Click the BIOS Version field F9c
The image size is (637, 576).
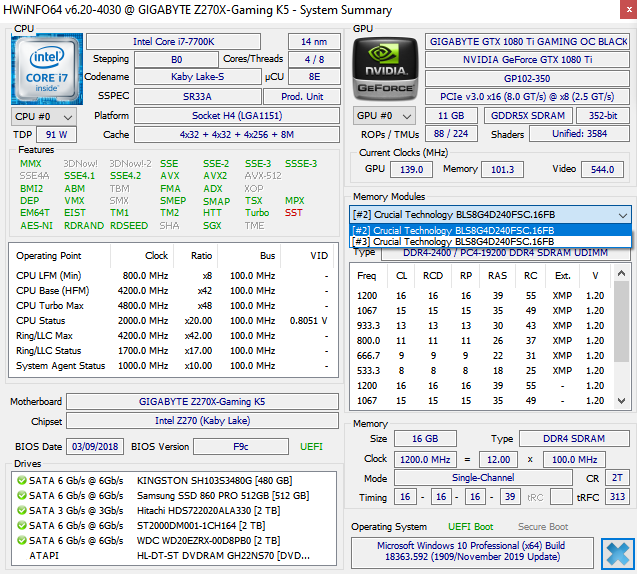[x=241, y=447]
